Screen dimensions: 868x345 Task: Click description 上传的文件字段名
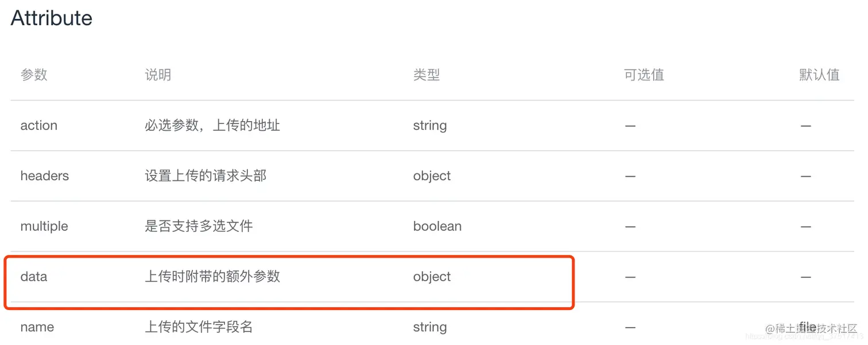click(199, 327)
